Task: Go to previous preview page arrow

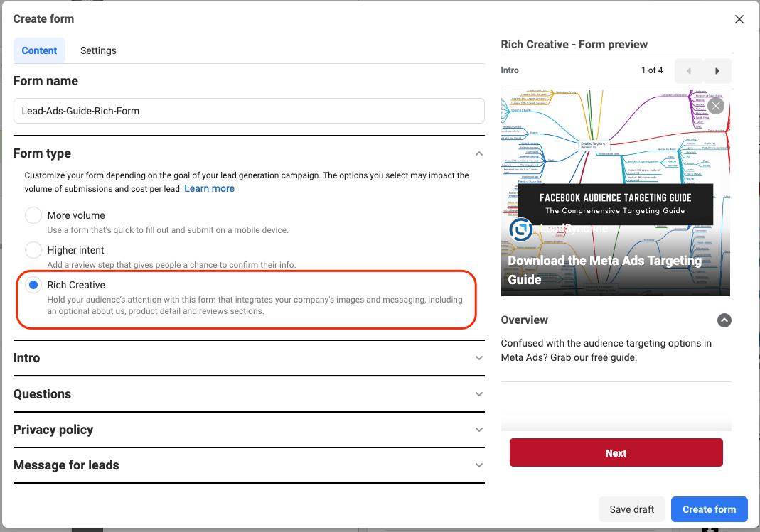Action: pos(689,71)
